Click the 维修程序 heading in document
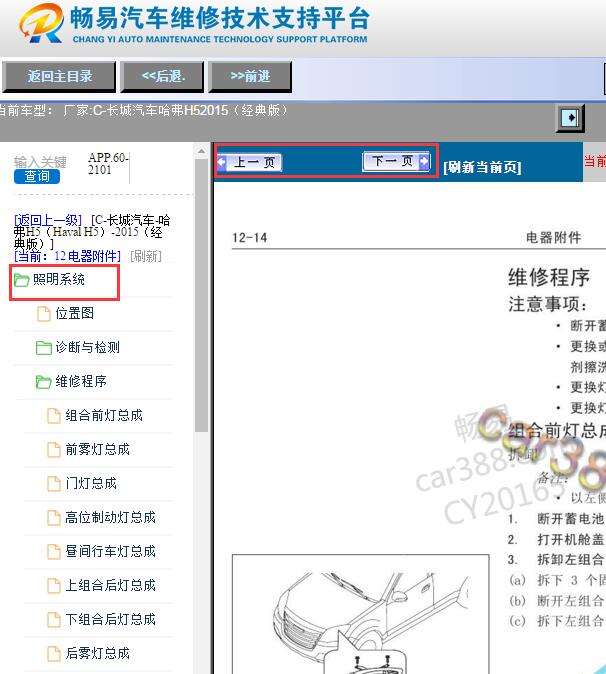 549,277
